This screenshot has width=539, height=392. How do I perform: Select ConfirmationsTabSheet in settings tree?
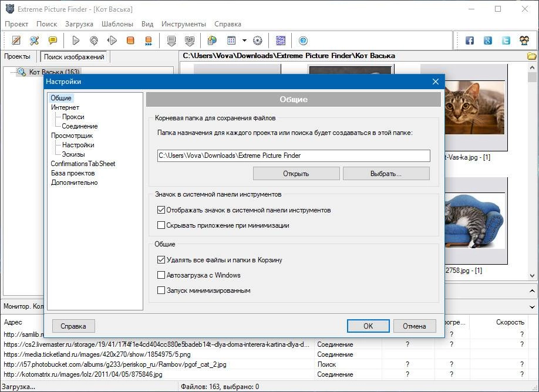83,164
